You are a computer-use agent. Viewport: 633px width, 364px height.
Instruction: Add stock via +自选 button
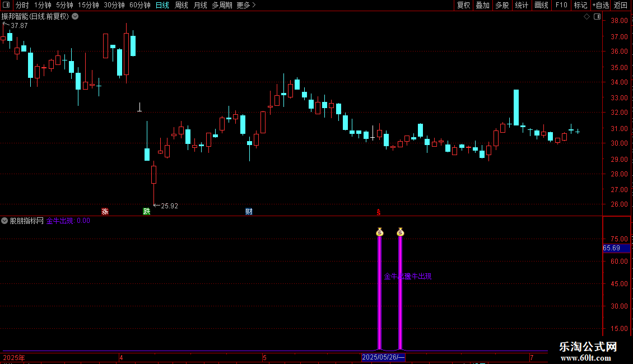tap(601, 5)
